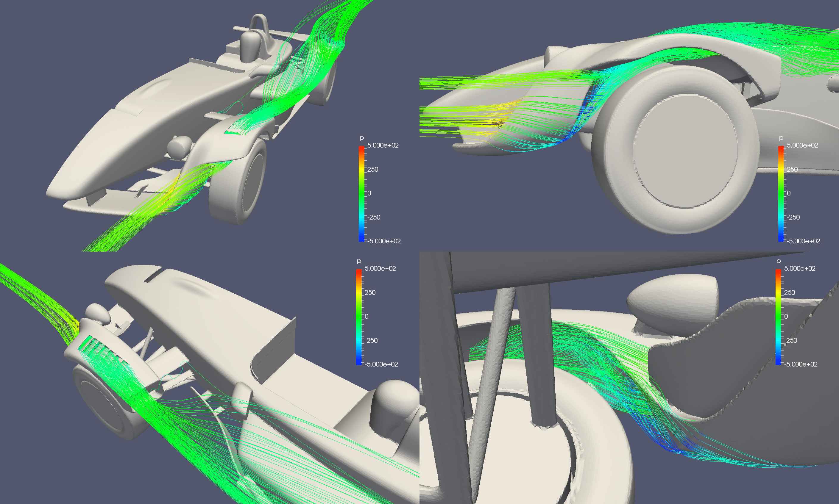Click '5.000e+02' label in wheel side-profile legend
This screenshot has width=839, height=504.
[803, 145]
